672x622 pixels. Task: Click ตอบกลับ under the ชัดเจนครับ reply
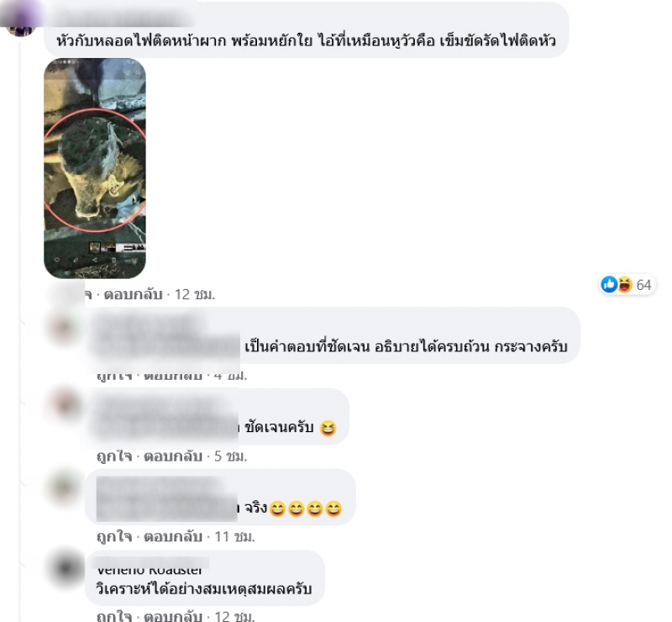coord(173,456)
